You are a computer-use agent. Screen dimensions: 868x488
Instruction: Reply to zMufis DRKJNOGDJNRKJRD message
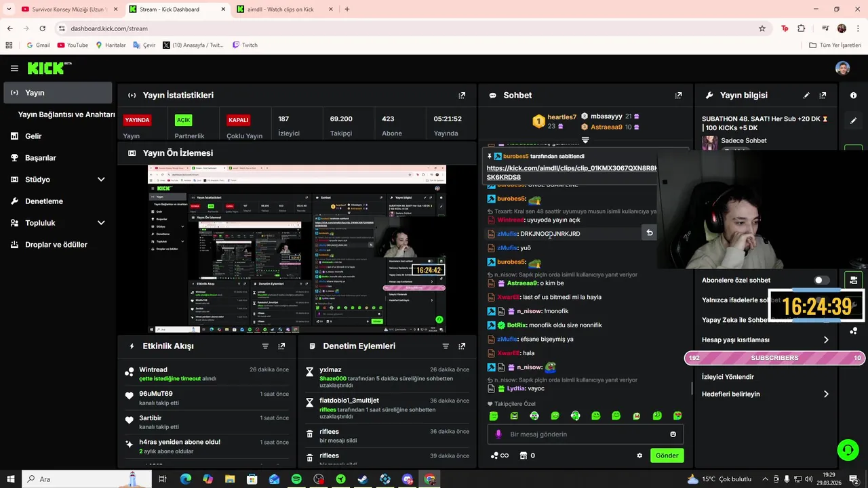(649, 233)
